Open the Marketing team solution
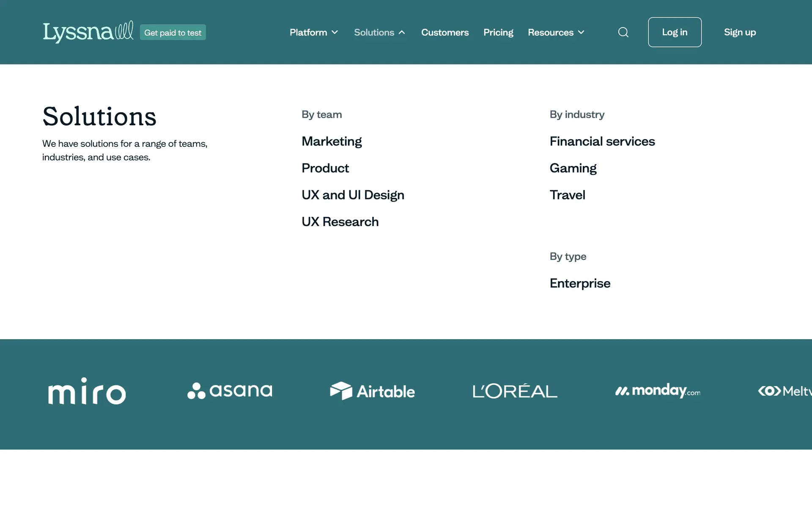The height and width of the screenshot is (508, 812). (332, 141)
